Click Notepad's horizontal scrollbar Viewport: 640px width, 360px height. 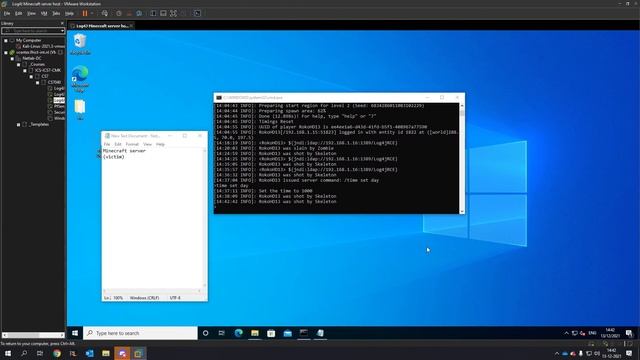(153, 291)
